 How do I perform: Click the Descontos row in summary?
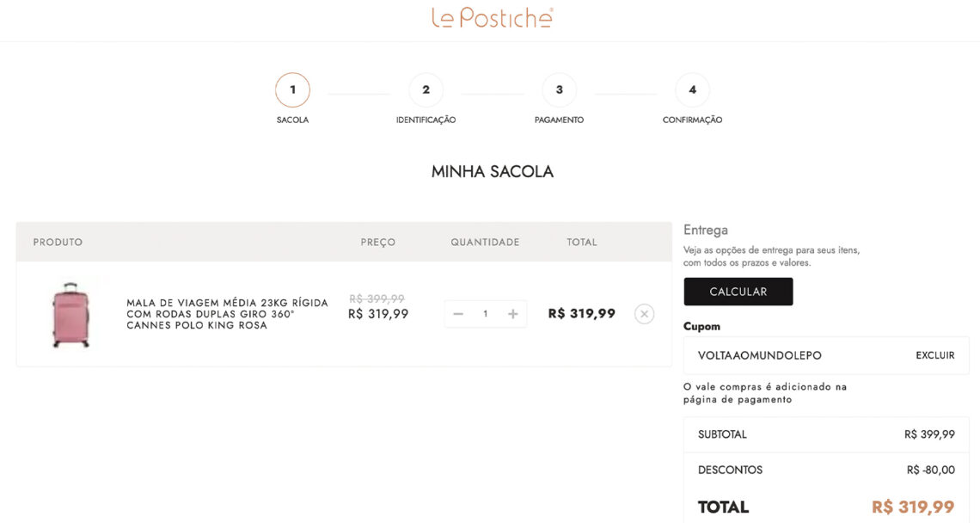825,470
